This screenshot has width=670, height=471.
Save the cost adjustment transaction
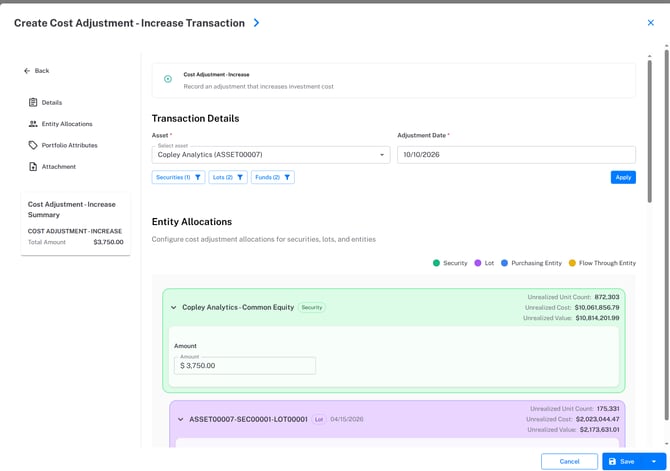coord(622,462)
